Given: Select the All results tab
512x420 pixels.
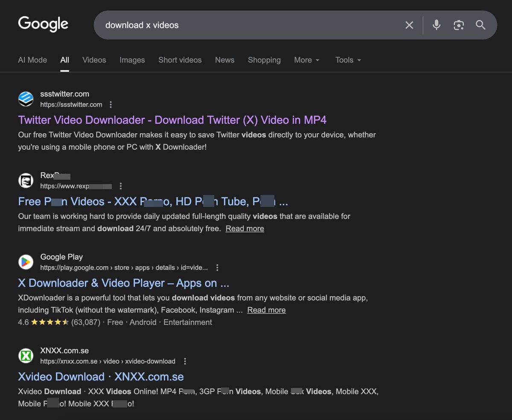Looking at the screenshot, I should click(64, 60).
